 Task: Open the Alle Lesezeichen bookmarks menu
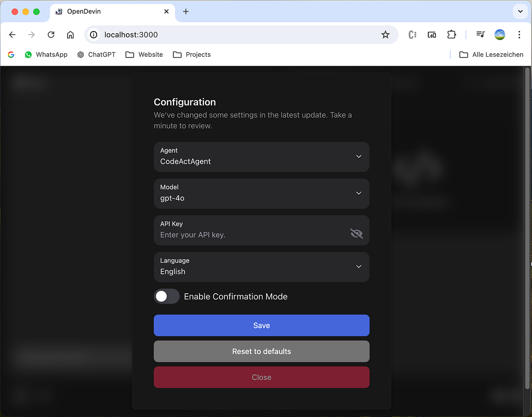[491, 54]
